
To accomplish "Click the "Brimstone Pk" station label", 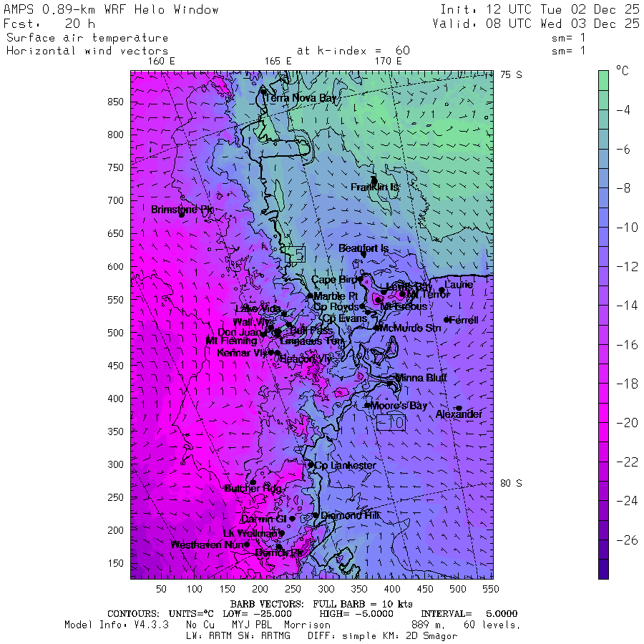I will (x=182, y=210).
